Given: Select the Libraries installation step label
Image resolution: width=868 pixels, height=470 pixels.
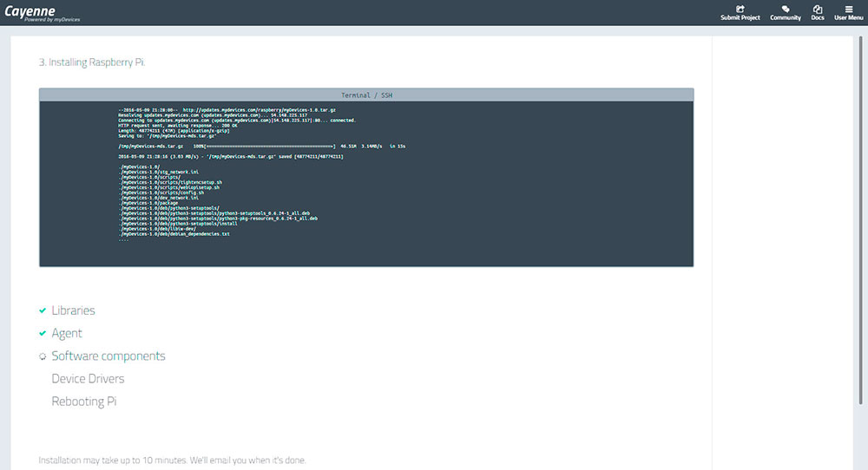Looking at the screenshot, I should click(x=73, y=310).
